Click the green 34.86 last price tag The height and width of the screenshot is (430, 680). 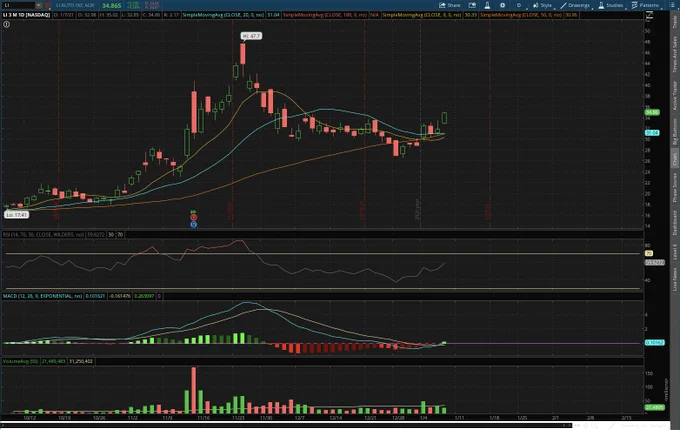(x=652, y=112)
